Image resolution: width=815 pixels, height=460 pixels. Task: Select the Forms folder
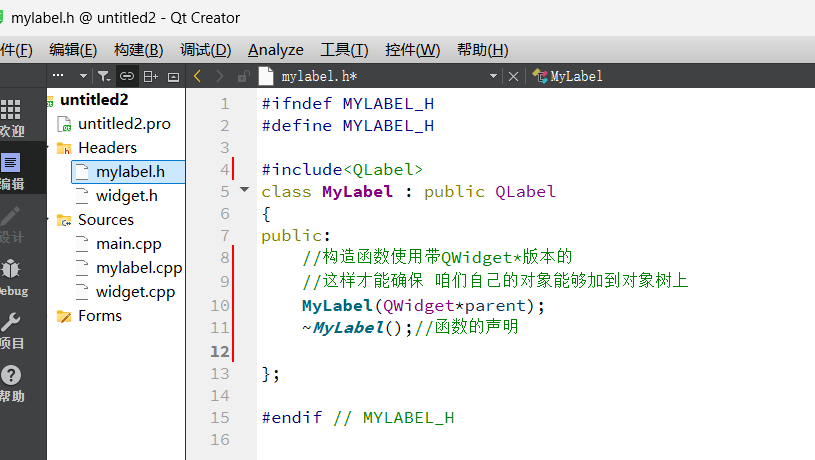pyautogui.click(x=100, y=316)
